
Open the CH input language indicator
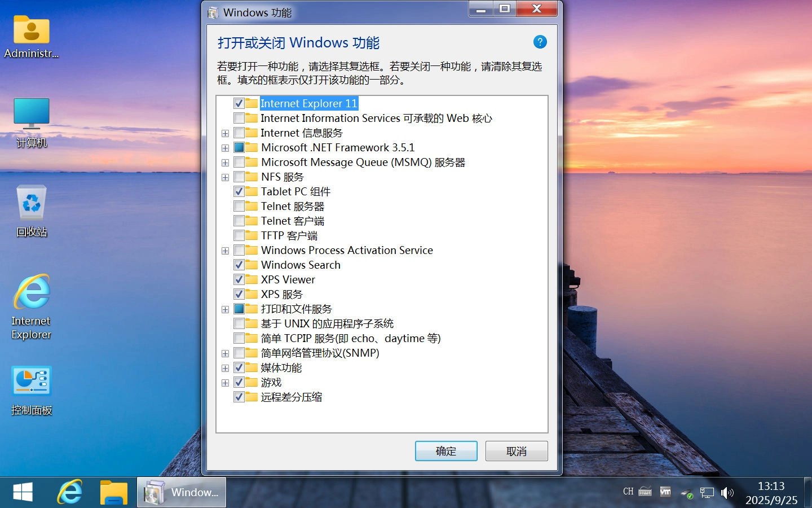(627, 492)
